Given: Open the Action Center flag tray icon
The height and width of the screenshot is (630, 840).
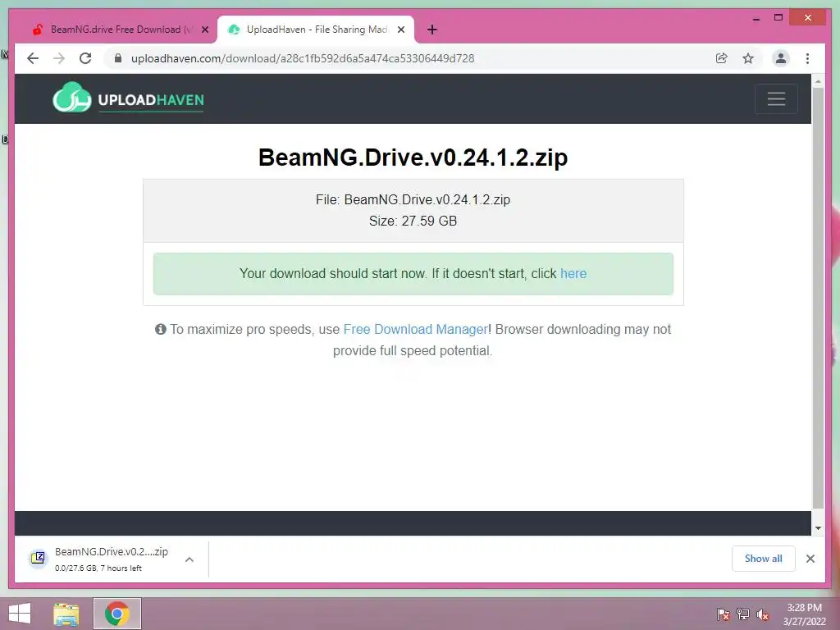Looking at the screenshot, I should coord(724,614).
